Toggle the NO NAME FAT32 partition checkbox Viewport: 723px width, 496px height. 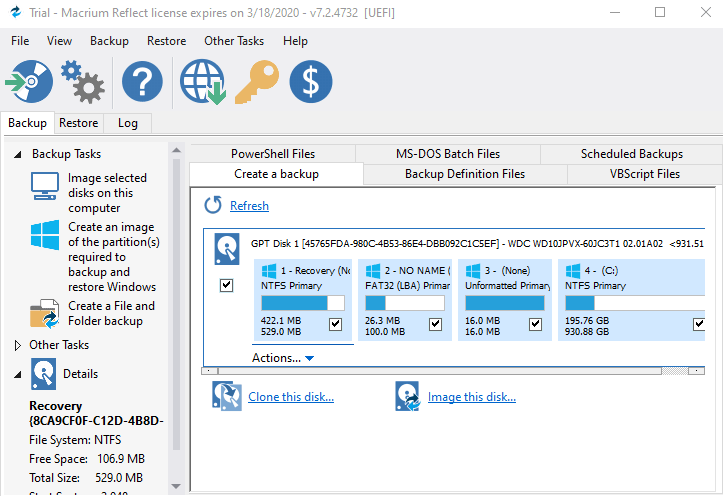click(x=435, y=325)
